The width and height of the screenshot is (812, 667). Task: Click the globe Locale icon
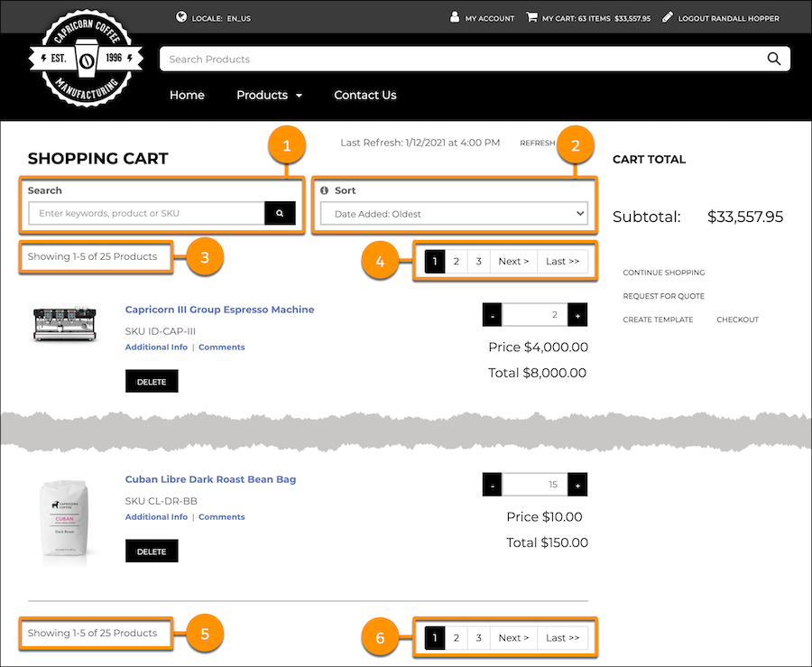pos(183,17)
